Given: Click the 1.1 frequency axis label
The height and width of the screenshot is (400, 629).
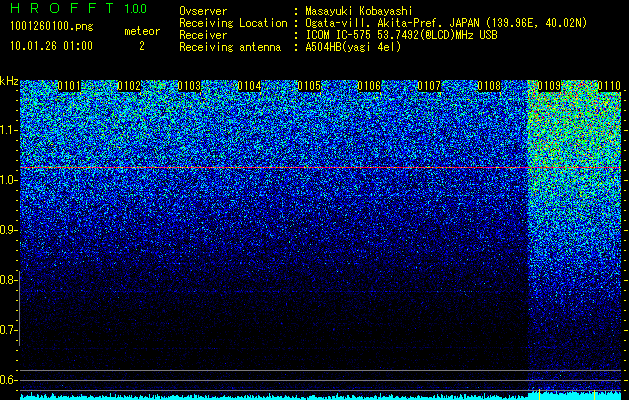Looking at the screenshot, I should 9,131.
